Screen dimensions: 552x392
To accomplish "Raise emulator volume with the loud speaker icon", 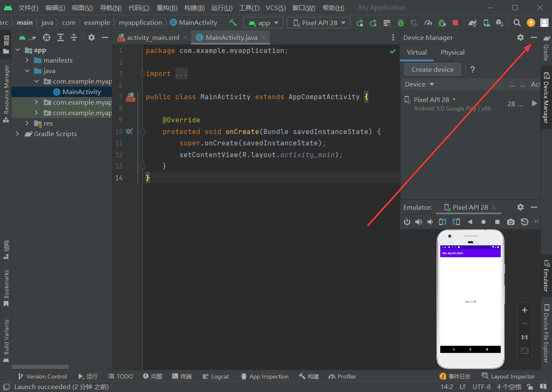I will (418, 222).
